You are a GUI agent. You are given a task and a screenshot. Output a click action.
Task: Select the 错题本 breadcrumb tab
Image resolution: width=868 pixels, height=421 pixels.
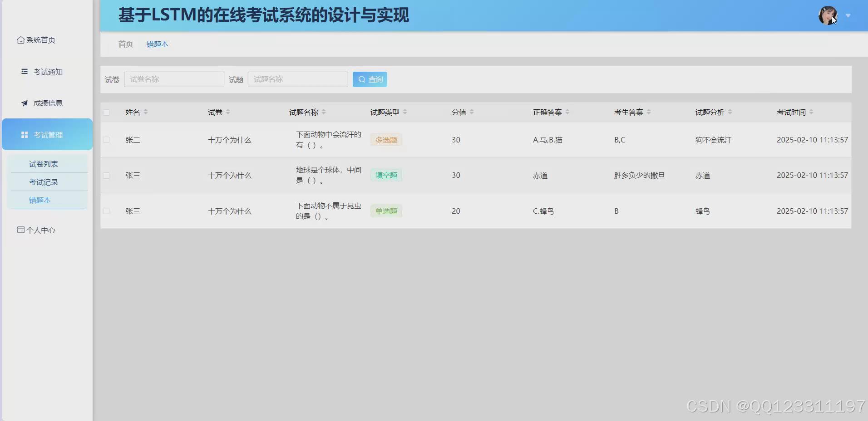pyautogui.click(x=157, y=44)
